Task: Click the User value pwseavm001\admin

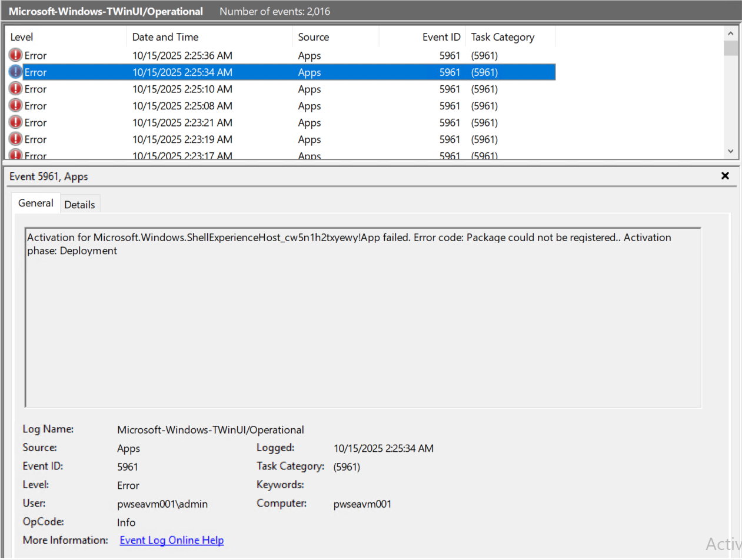Action: [x=162, y=504]
